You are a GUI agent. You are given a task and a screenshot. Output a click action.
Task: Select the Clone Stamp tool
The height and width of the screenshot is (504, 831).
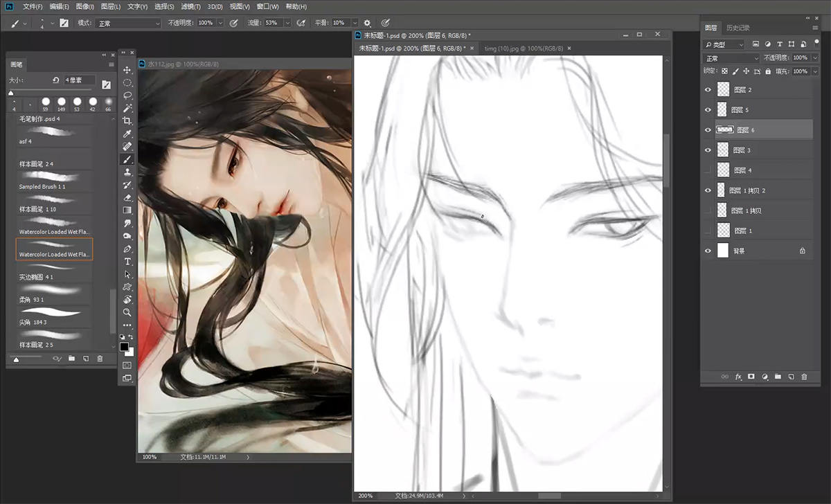point(127,172)
